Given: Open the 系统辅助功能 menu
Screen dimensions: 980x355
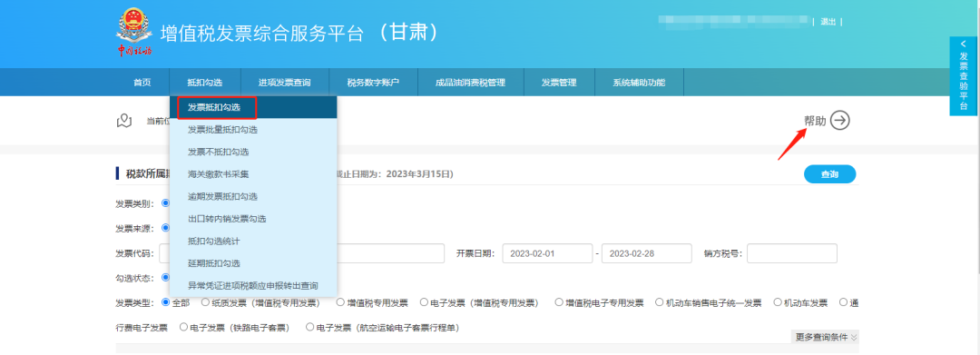Looking at the screenshot, I should tap(639, 83).
